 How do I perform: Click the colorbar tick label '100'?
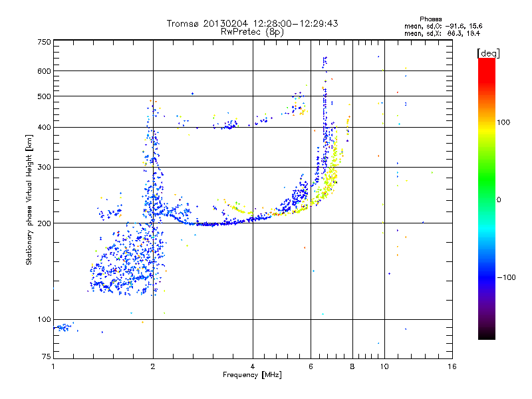(503, 122)
